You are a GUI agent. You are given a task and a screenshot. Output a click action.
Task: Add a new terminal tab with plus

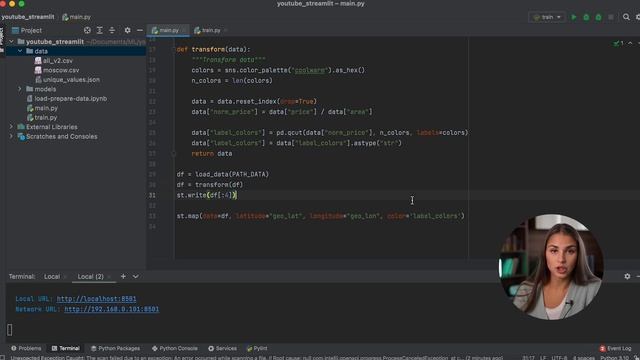[x=123, y=276]
